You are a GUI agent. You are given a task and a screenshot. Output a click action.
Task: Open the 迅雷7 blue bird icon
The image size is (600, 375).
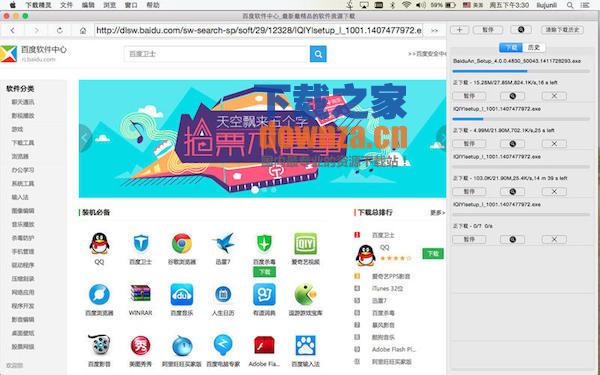click(x=223, y=243)
